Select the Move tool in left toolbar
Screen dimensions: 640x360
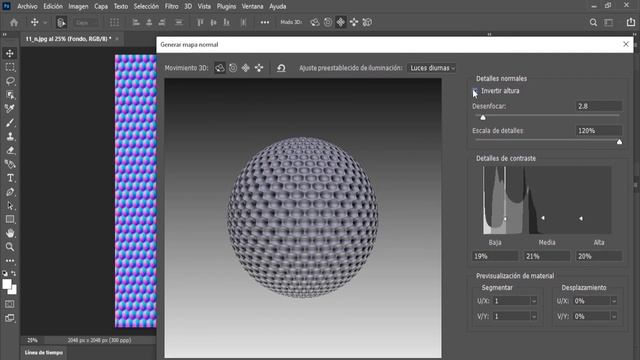pos(10,53)
